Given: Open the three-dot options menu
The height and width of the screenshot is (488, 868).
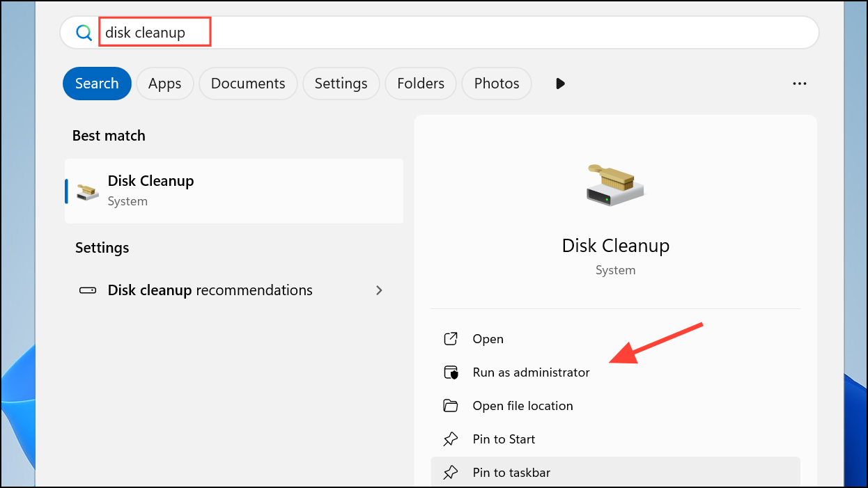Looking at the screenshot, I should [x=800, y=84].
